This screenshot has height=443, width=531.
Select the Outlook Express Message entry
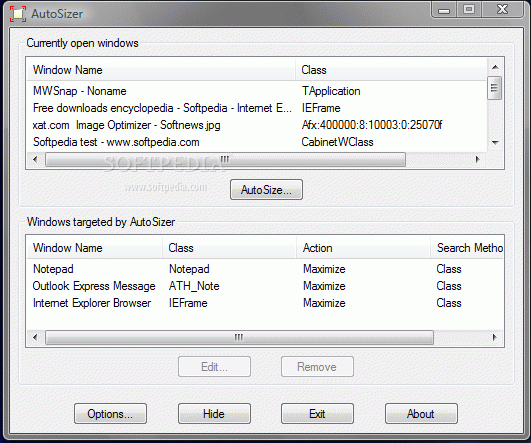click(265, 286)
